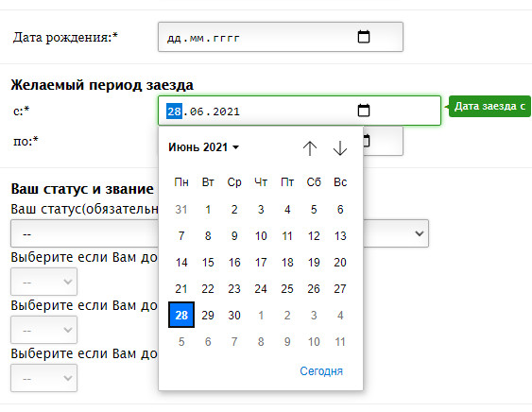
Task: Pick June 27 in calendar grid
Action: [340, 288]
